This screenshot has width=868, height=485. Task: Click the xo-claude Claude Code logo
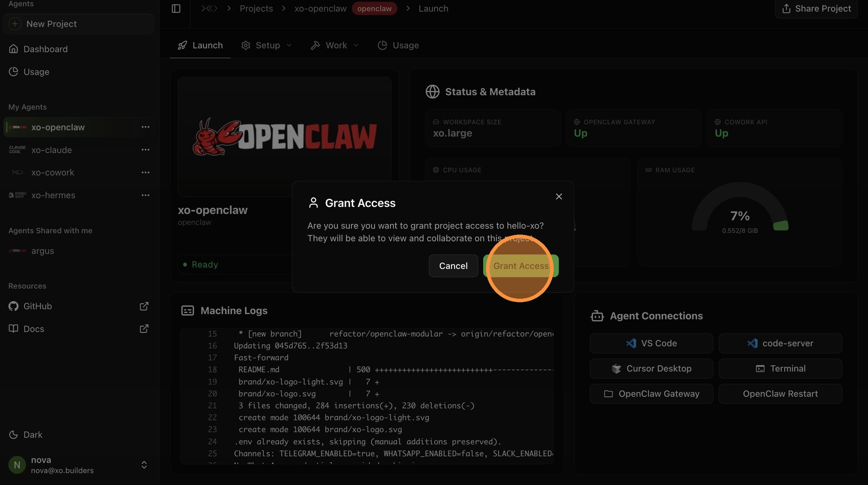coord(17,150)
